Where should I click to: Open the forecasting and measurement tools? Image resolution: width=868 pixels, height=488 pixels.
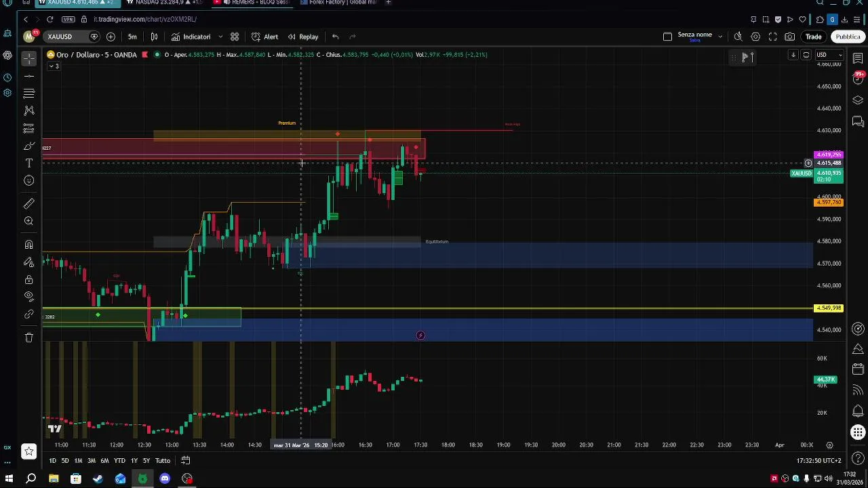click(28, 127)
